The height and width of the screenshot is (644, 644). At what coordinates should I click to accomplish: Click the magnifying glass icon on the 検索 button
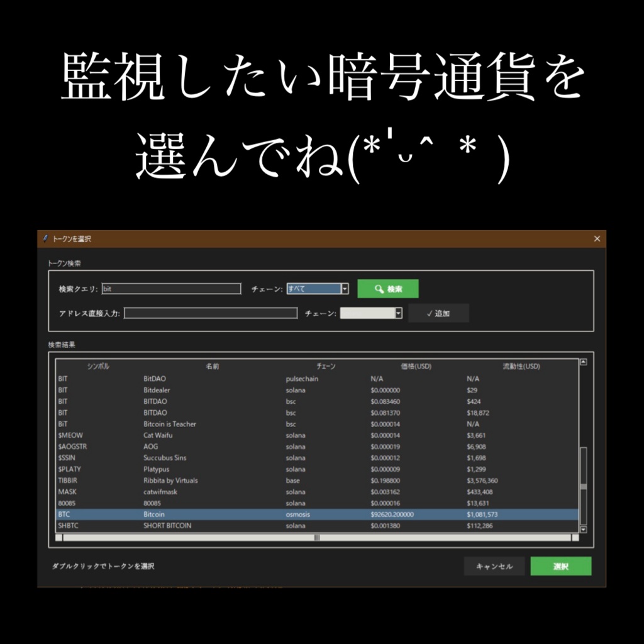[377, 288]
